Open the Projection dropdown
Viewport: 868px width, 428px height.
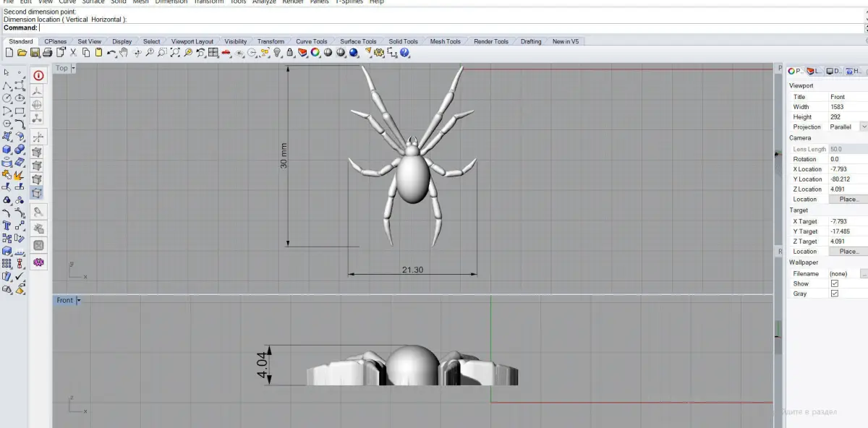coord(863,127)
